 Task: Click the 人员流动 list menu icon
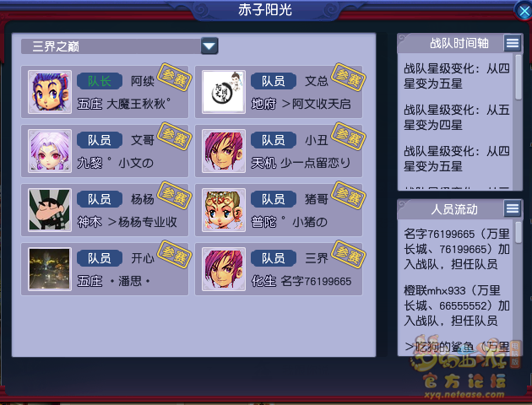pos(513,208)
